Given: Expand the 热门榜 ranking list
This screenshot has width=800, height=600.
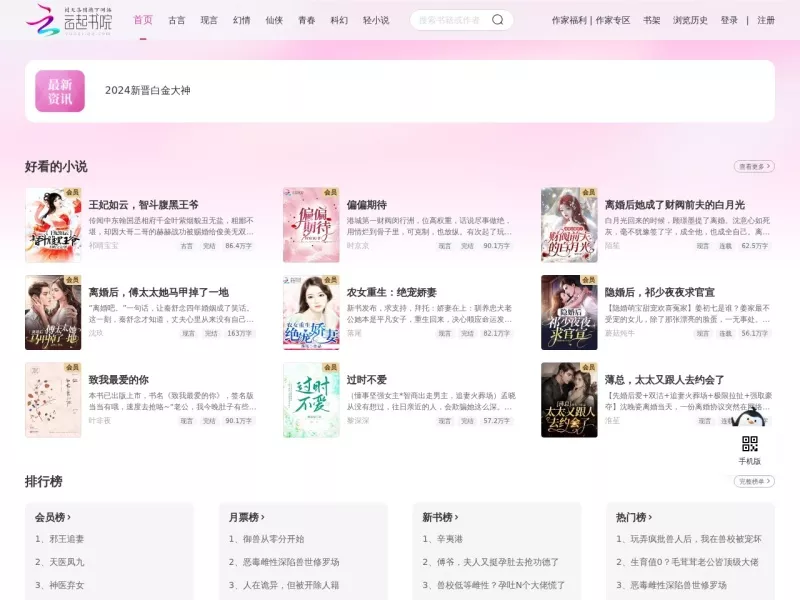Looking at the screenshot, I should 634,517.
